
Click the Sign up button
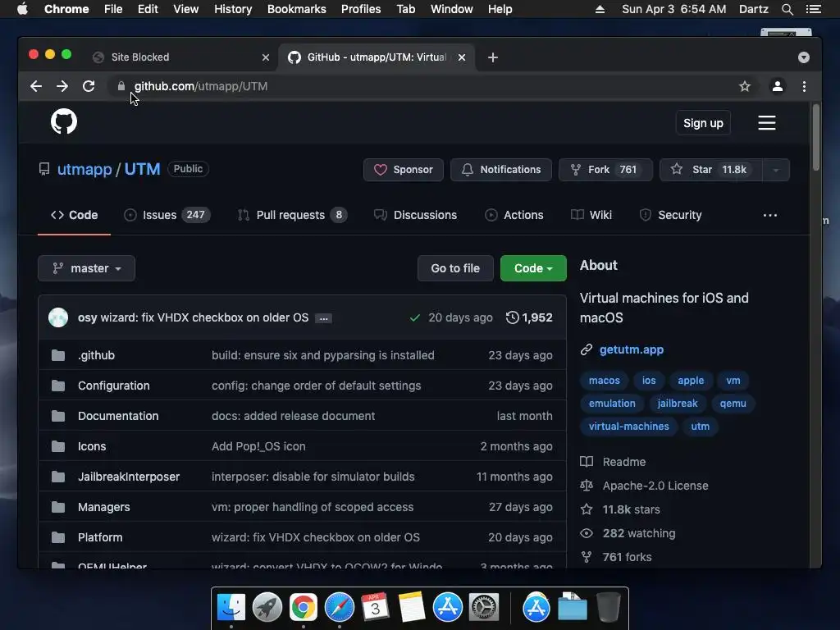point(703,123)
